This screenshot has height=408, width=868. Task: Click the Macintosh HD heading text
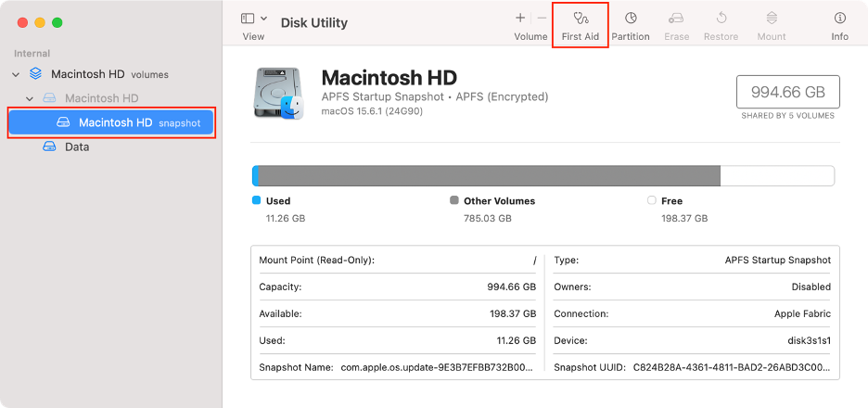[389, 77]
